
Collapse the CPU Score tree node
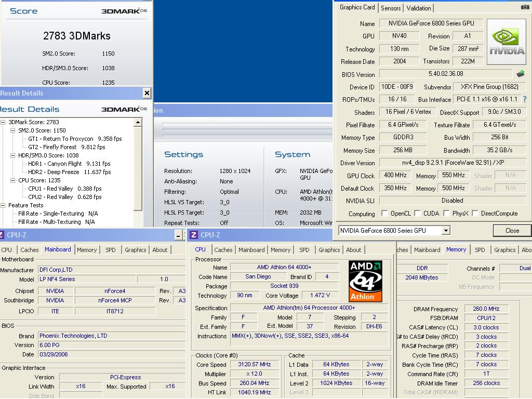[13, 180]
